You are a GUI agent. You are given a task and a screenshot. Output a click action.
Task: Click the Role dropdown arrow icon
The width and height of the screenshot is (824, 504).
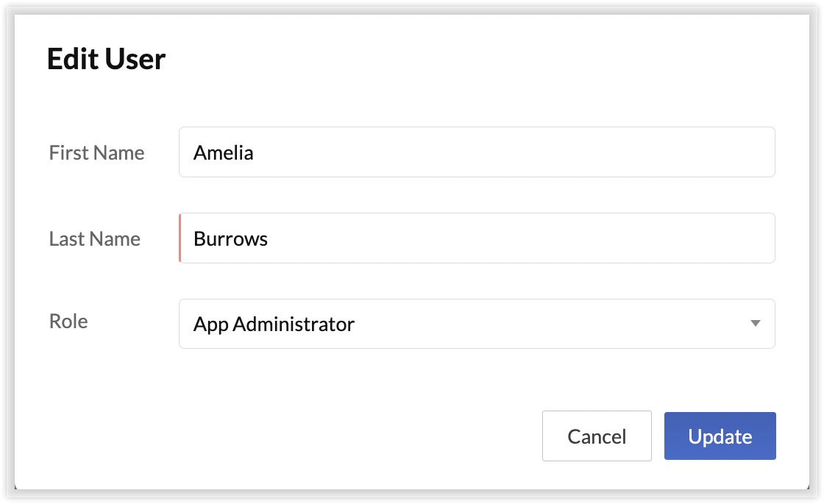(x=755, y=324)
